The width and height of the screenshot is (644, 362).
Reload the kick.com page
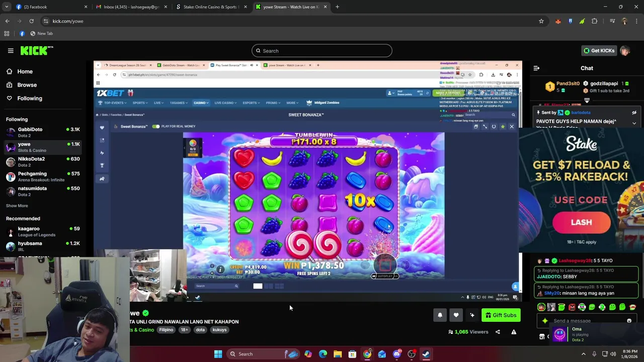[31, 21]
